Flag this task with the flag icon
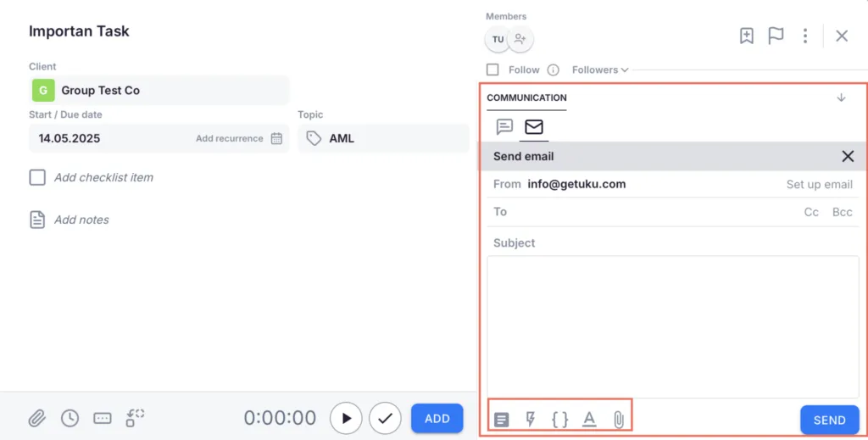Screen dimensions: 868x440 pyautogui.click(x=776, y=36)
